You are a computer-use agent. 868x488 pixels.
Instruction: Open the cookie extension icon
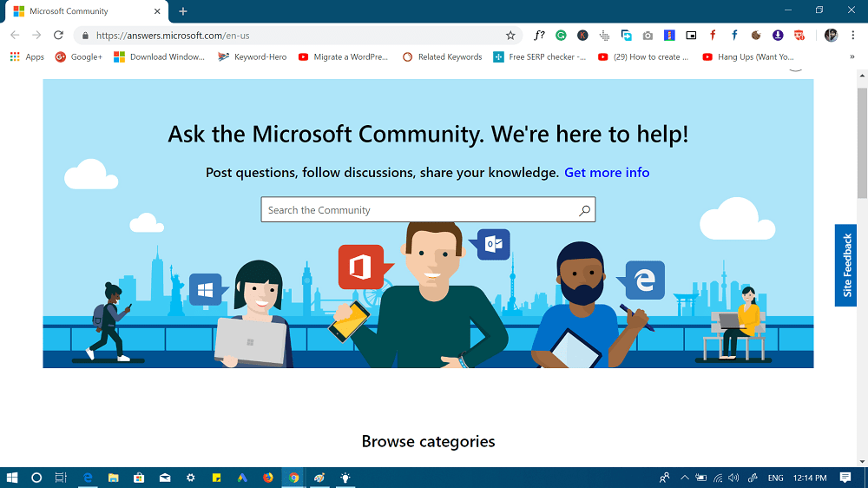[x=756, y=36]
